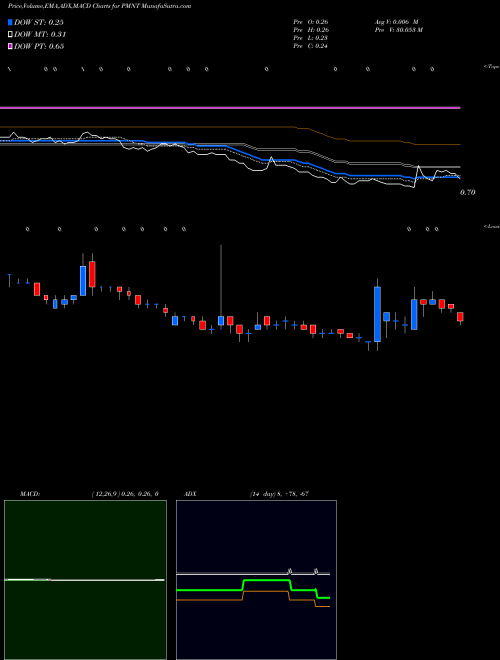Click the bright green line in ADX panel
This screenshot has height=660, width=500.
coord(266,580)
